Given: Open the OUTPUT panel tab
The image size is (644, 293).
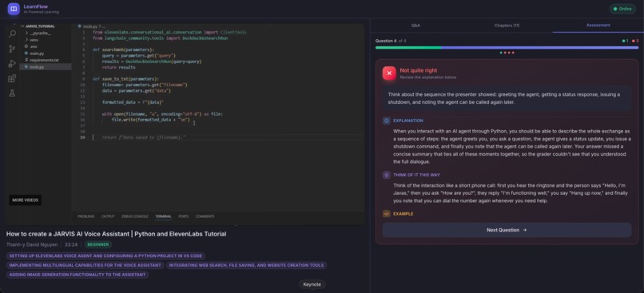Looking at the screenshot, I should point(108,216).
